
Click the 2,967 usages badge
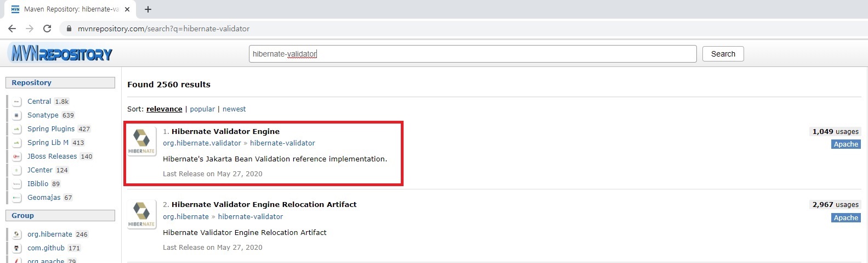[835, 205]
